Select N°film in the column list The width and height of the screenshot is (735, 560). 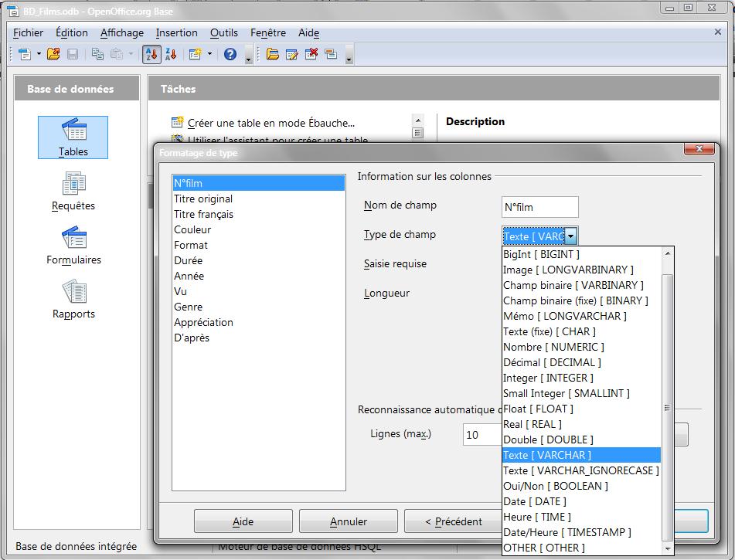258,183
